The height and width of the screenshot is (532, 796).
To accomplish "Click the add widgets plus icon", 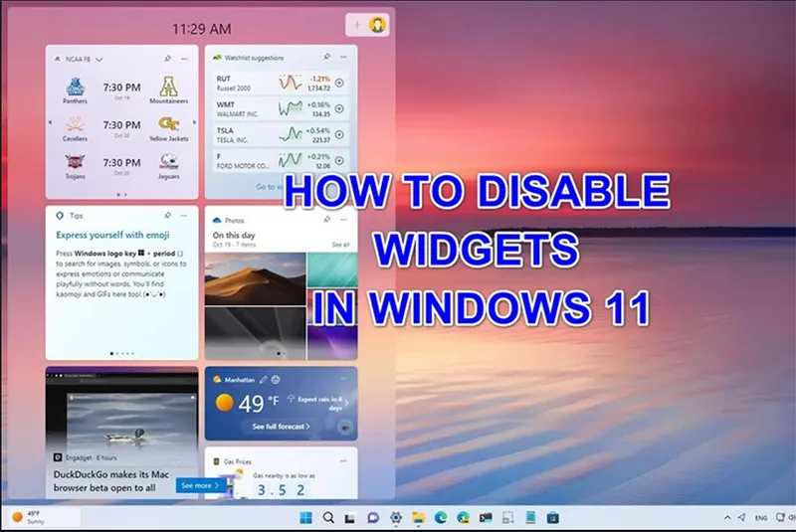I will coord(358,25).
